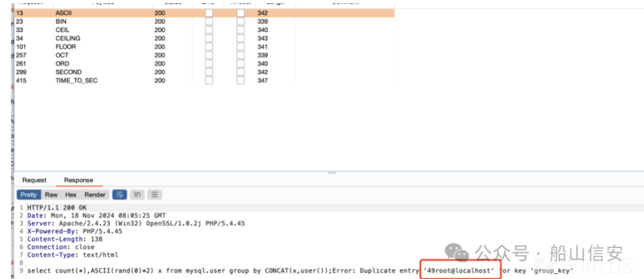
Task: Click the Server Apache/2.4.23 header line
Action: pos(136,223)
